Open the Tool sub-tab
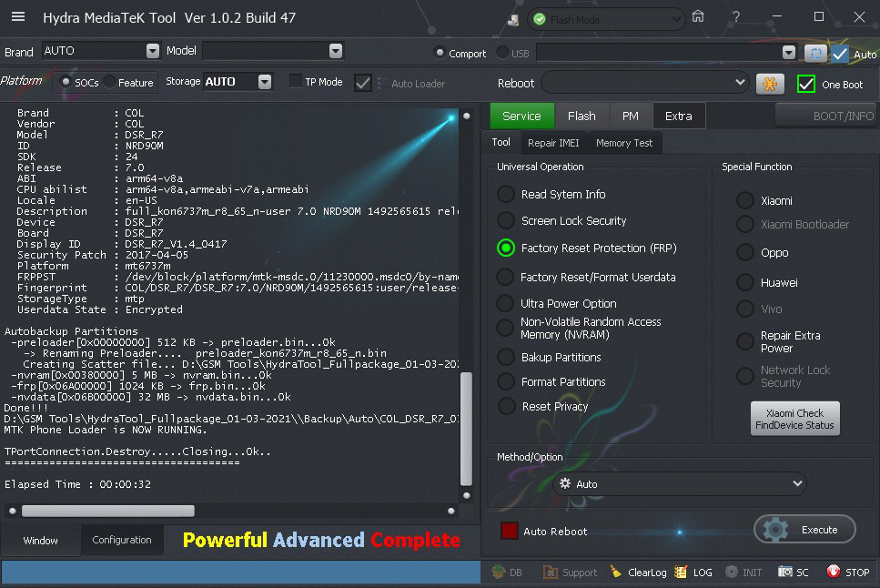Viewport: 880px width, 588px height. click(501, 142)
